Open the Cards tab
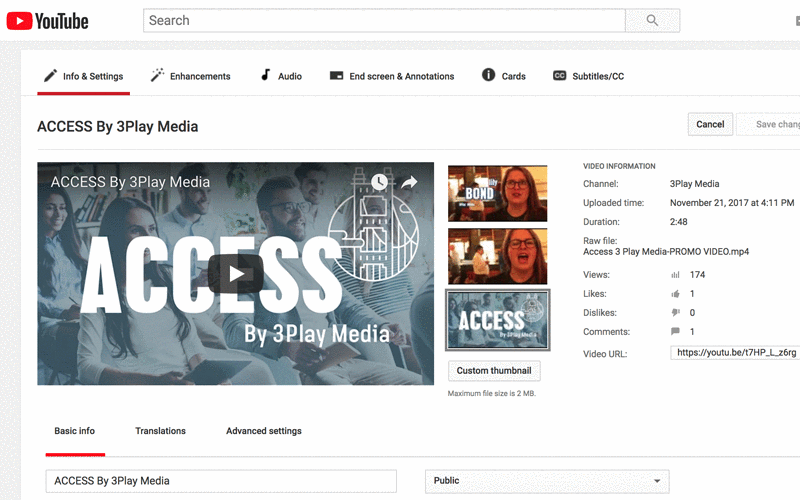Viewport: 800px width, 500px height. [504, 76]
